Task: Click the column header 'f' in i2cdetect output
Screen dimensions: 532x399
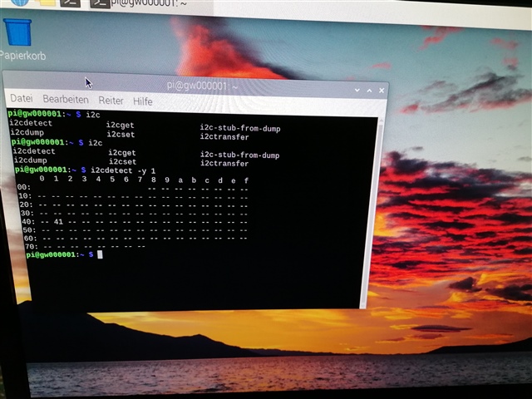Action: 246,180
